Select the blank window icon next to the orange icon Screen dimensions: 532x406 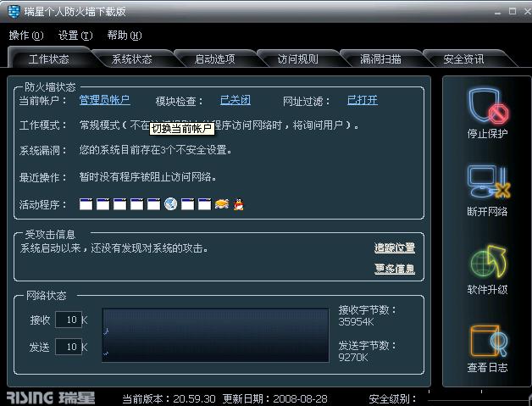point(205,204)
